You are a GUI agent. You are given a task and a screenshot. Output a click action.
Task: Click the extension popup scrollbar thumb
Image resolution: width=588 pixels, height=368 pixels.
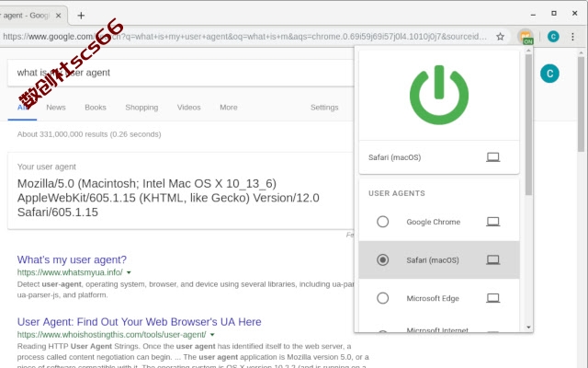click(529, 125)
